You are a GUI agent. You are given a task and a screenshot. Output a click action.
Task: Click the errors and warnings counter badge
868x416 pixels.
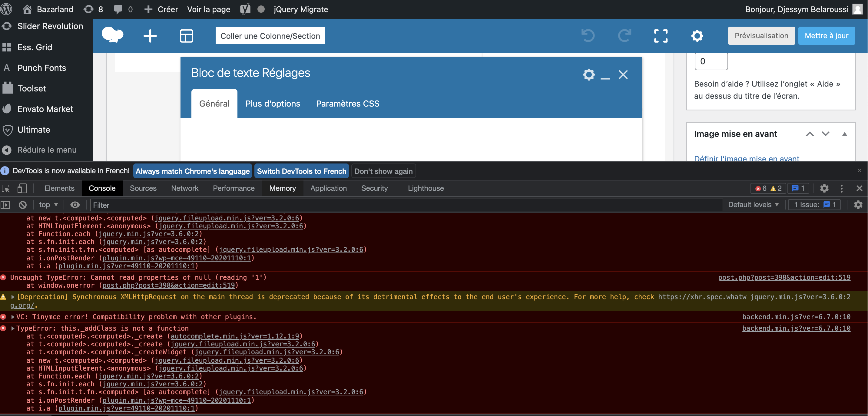(x=768, y=188)
